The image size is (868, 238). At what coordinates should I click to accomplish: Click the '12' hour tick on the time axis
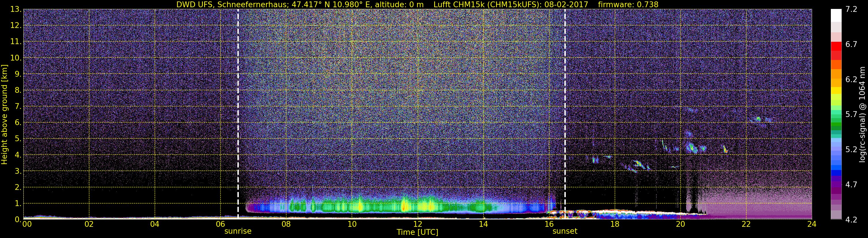[x=417, y=224]
